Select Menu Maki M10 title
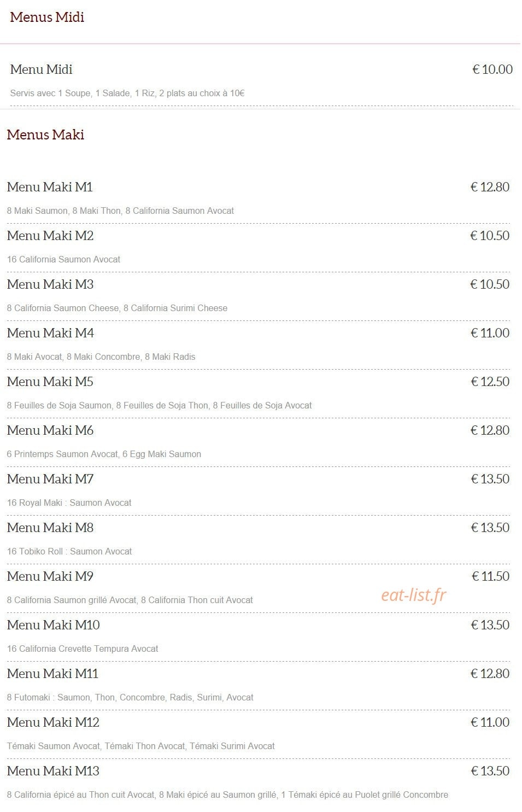Viewport: 522px width, 812px height. 53,625
